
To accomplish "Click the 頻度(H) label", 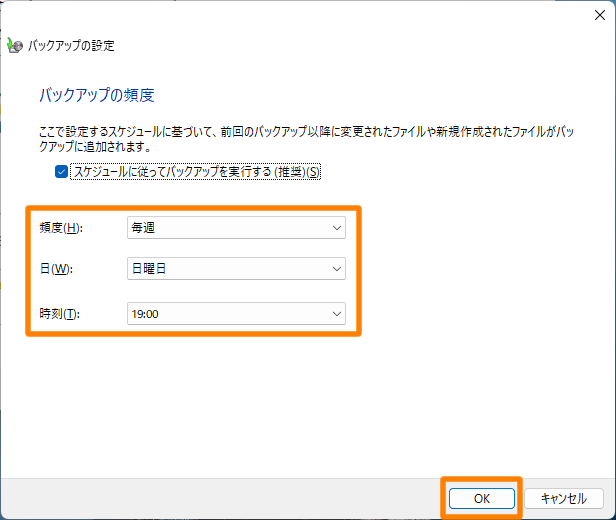I will pos(60,228).
